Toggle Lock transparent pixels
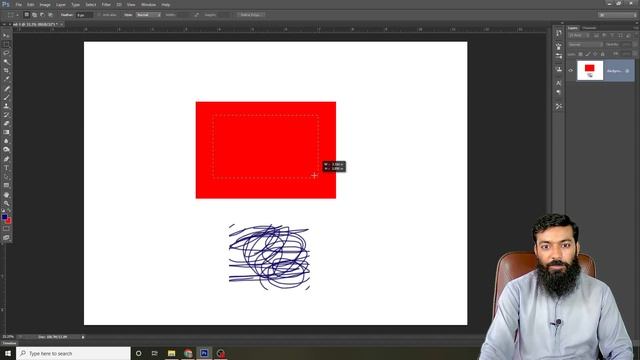Viewport: 640px width, 360px height. tap(580, 54)
